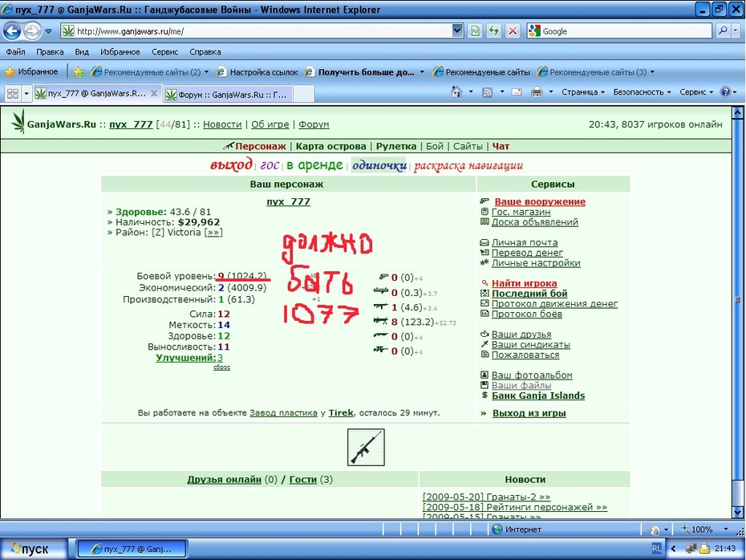Image resolution: width=746 pixels, height=560 pixels.
Task: Open the Рейтинги персонажей news item
Action: [x=515, y=507]
